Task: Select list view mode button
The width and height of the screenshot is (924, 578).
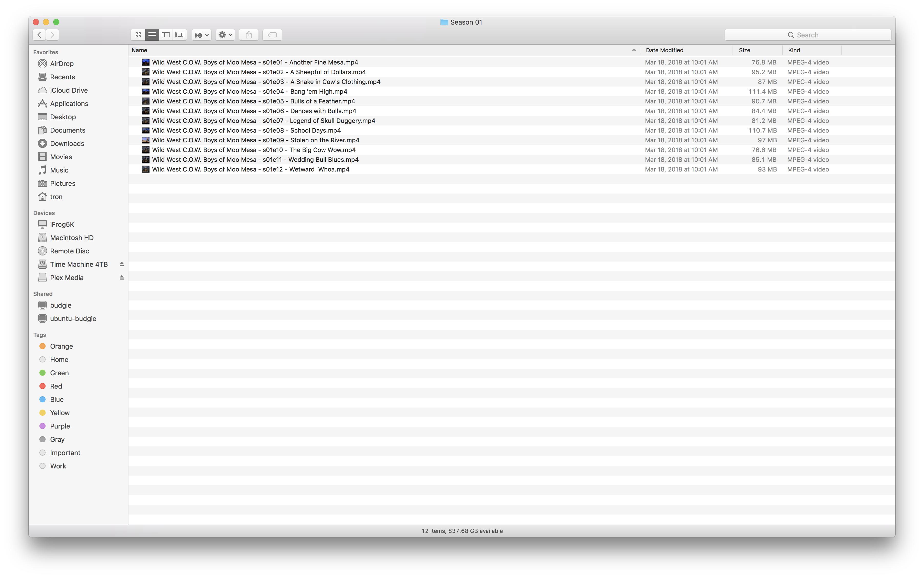Action: (x=152, y=35)
